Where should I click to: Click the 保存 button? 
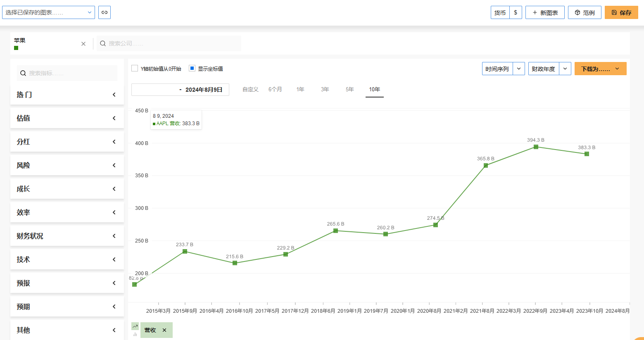coord(621,12)
